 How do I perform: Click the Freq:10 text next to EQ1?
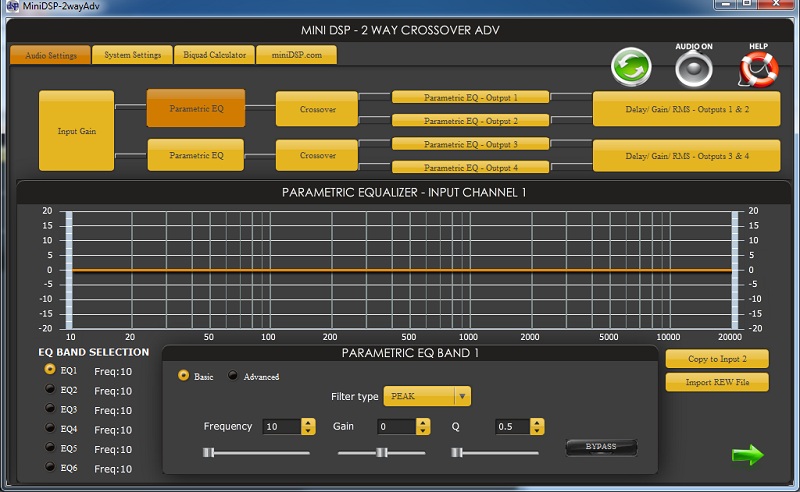click(113, 372)
